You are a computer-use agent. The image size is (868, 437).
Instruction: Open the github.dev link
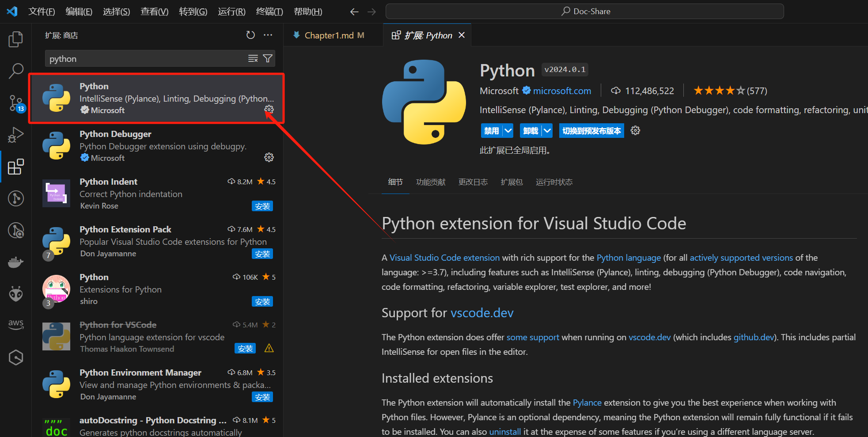tap(754, 337)
